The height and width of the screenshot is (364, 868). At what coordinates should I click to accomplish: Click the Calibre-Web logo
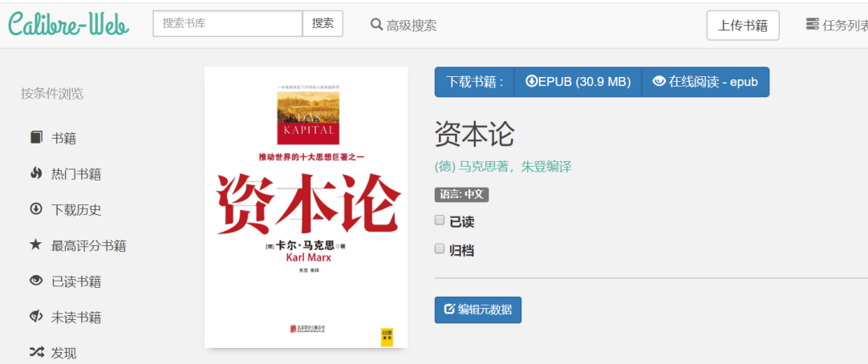pos(69,25)
